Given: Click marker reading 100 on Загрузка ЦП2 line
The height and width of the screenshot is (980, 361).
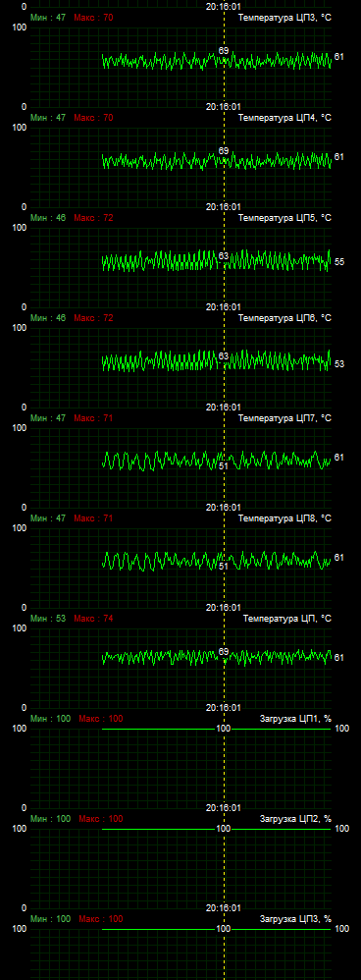Looking at the screenshot, I should 223,829.
